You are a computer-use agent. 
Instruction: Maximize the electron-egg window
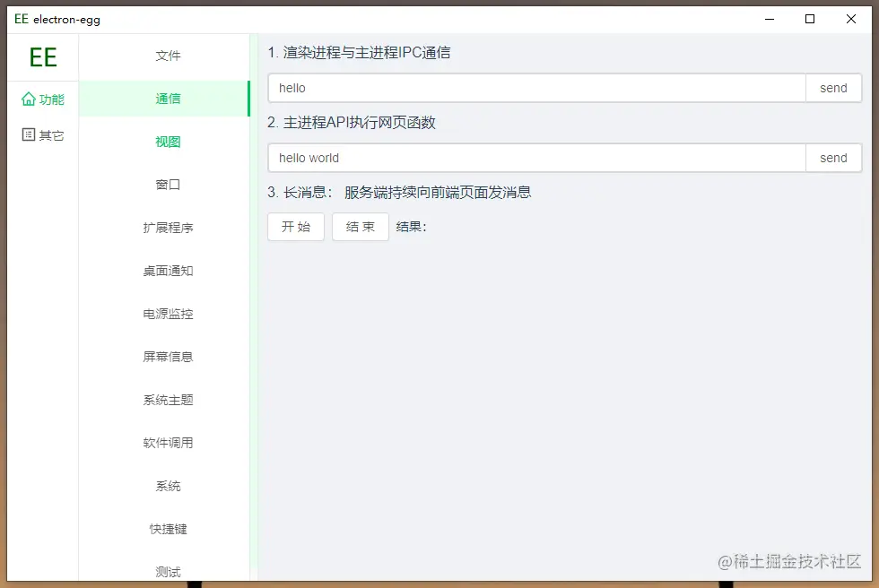tap(809, 19)
